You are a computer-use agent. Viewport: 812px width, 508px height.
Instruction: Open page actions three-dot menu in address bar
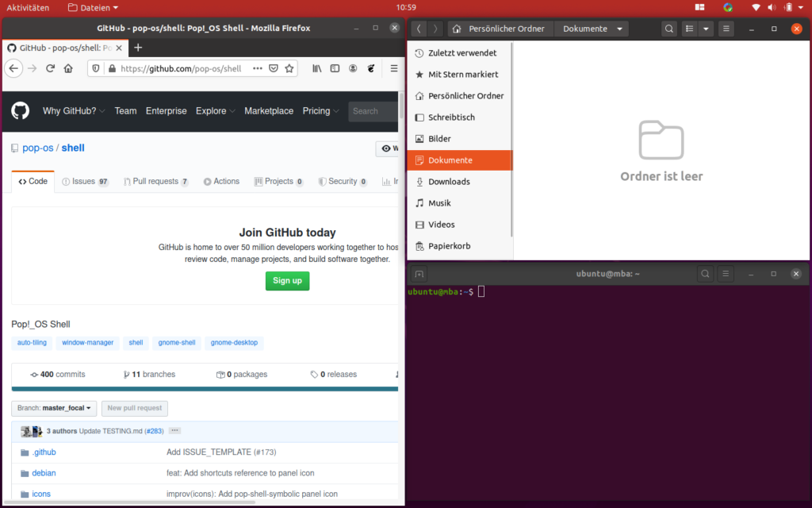258,68
